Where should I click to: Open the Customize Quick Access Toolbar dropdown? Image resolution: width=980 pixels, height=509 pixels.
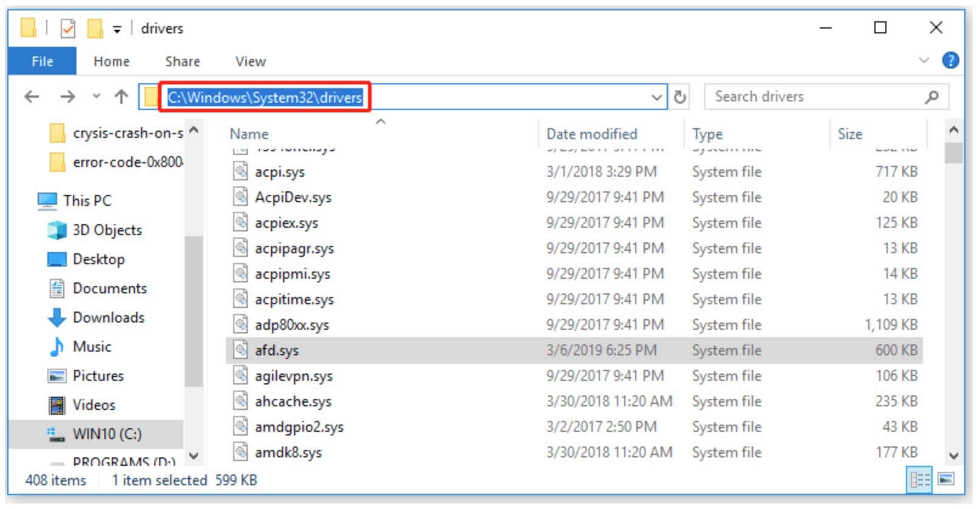(x=117, y=29)
